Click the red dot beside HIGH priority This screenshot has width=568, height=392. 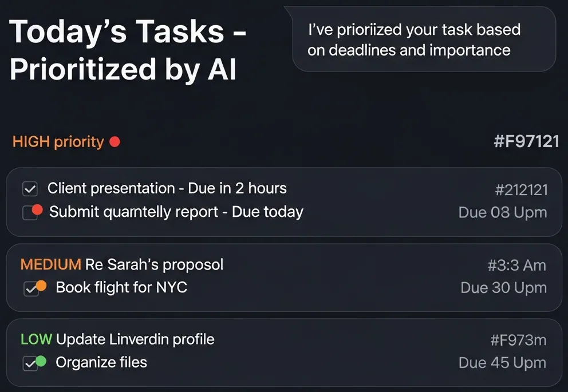pos(116,141)
